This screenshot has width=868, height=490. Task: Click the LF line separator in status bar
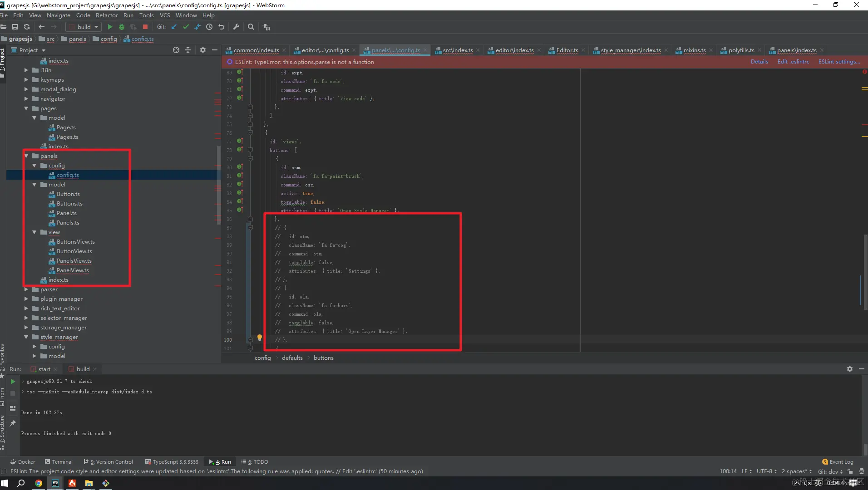click(747, 471)
